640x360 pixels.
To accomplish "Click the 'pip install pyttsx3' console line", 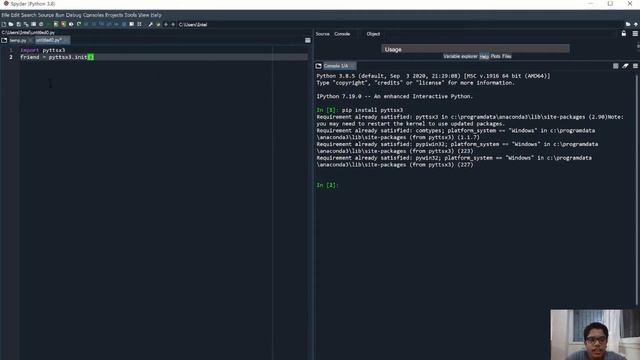I will click(372, 110).
